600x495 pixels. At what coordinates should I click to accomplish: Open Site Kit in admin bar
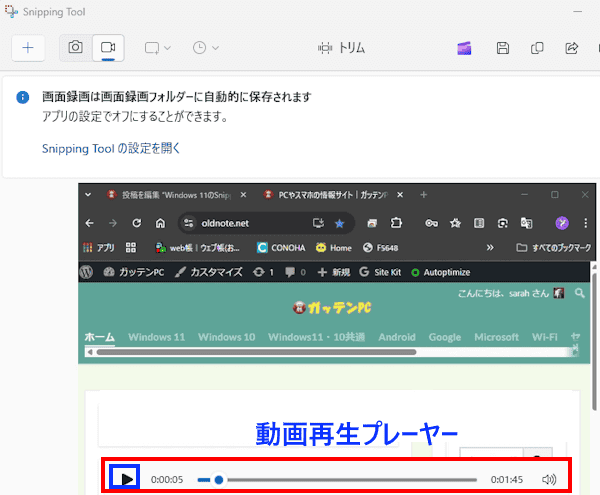pos(380,272)
